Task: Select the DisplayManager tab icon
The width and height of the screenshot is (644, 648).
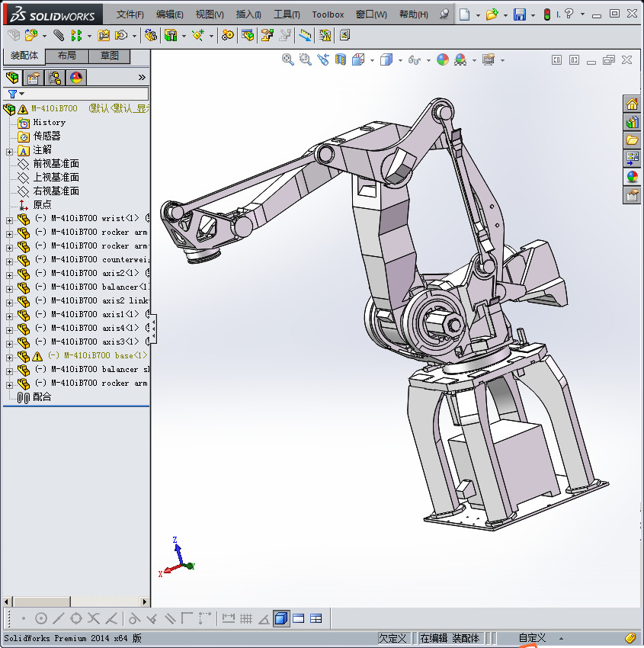Action: pyautogui.click(x=75, y=77)
